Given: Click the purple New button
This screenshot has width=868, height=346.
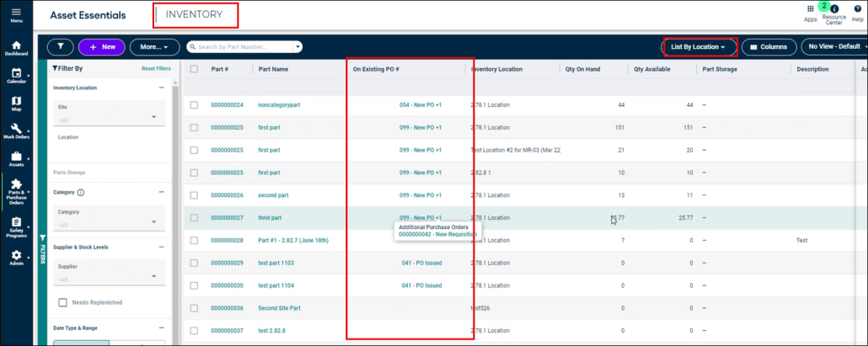Looking at the screenshot, I should [x=102, y=47].
